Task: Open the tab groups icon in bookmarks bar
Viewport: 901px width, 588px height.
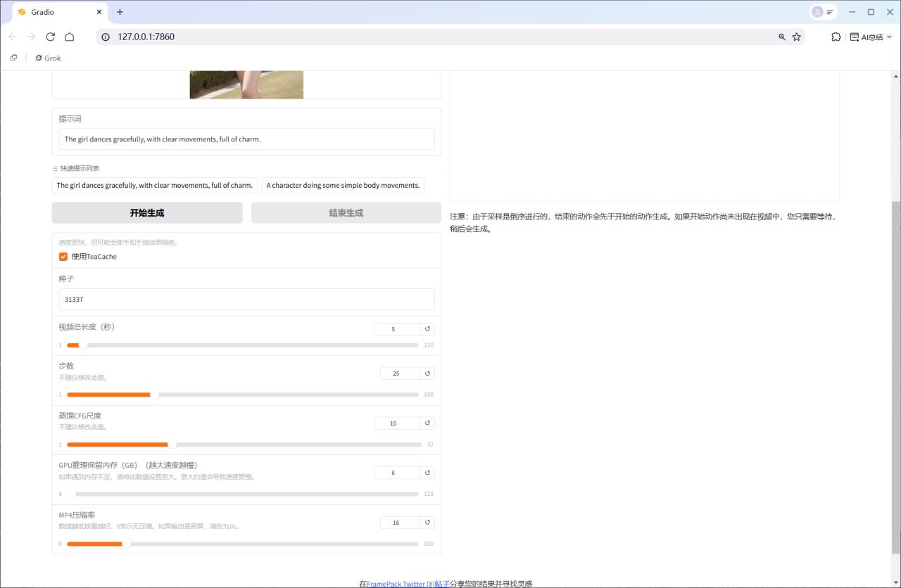Action: point(13,58)
